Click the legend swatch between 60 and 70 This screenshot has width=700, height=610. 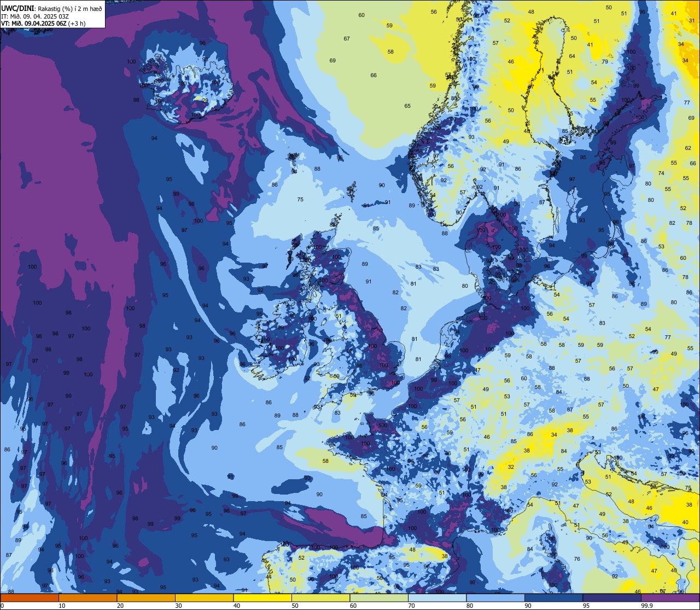(379, 598)
